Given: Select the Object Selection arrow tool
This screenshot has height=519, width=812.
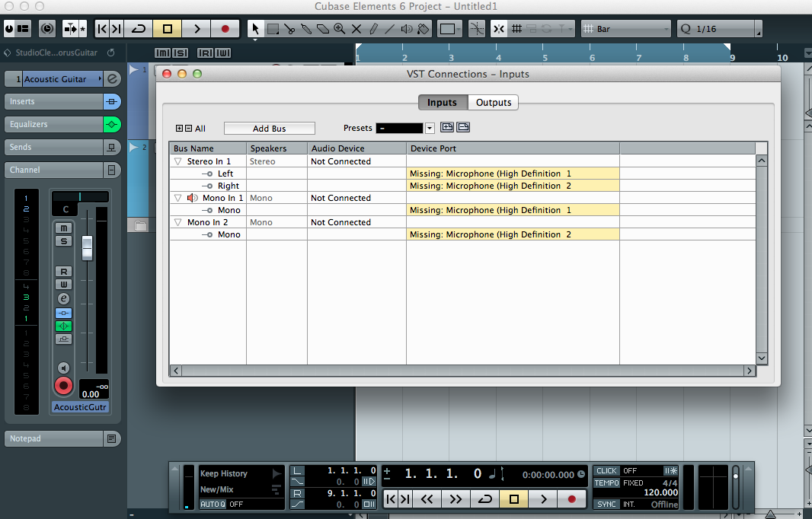Looking at the screenshot, I should click(254, 29).
